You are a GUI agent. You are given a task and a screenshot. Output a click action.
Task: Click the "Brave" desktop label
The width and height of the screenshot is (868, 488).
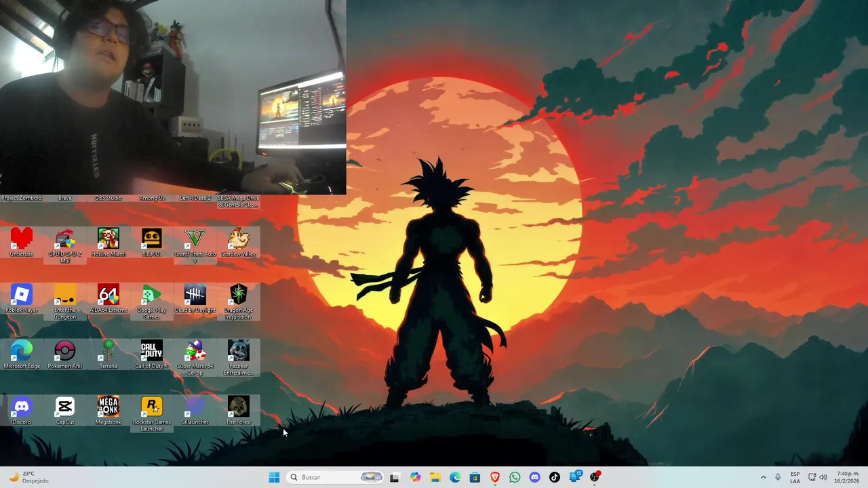pos(65,198)
